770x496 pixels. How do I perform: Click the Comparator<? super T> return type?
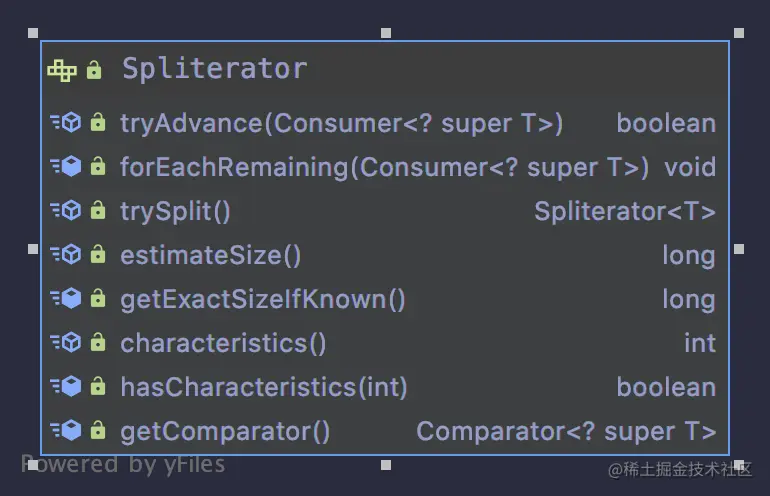pos(566,432)
